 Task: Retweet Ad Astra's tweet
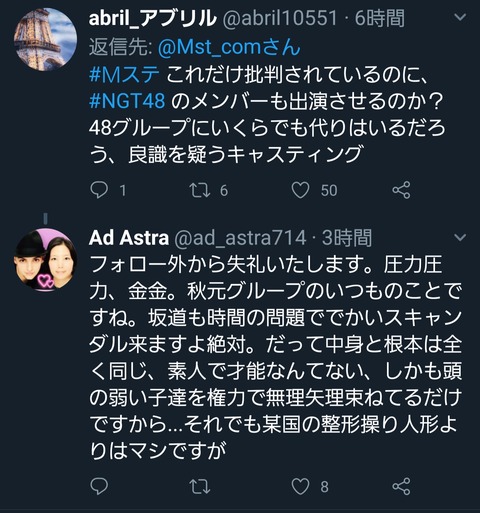(200, 486)
